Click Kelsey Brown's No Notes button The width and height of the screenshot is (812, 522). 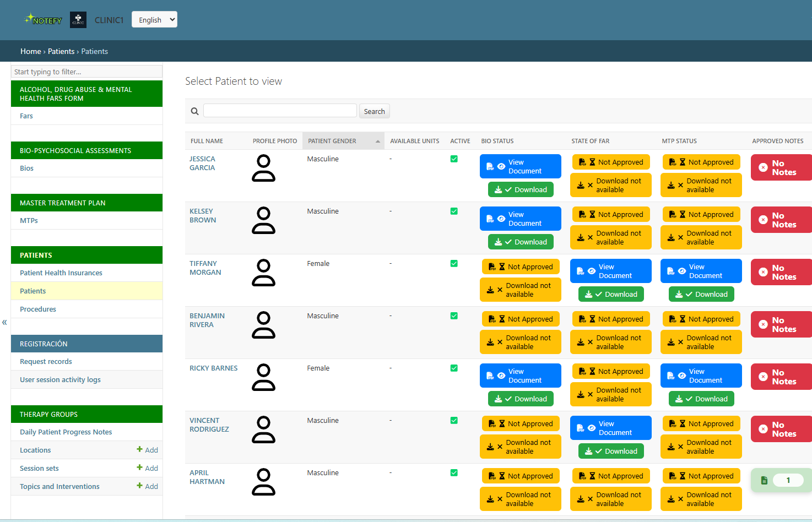point(781,220)
